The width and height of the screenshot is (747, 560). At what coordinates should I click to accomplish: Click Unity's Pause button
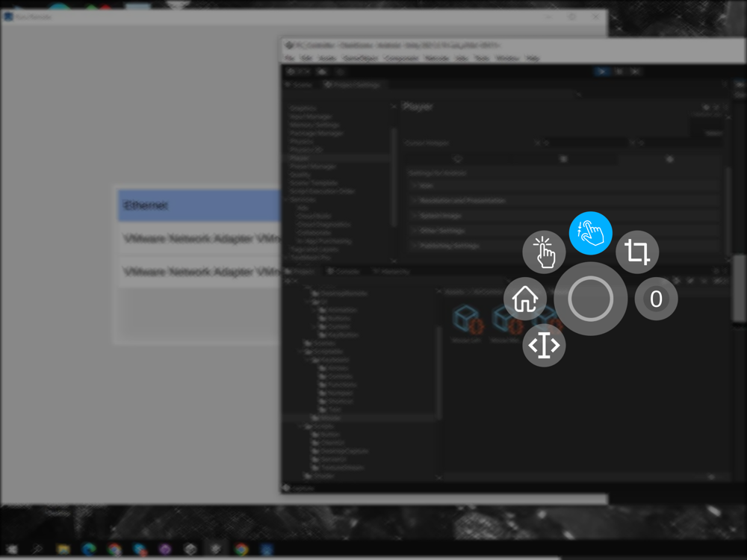[619, 72]
